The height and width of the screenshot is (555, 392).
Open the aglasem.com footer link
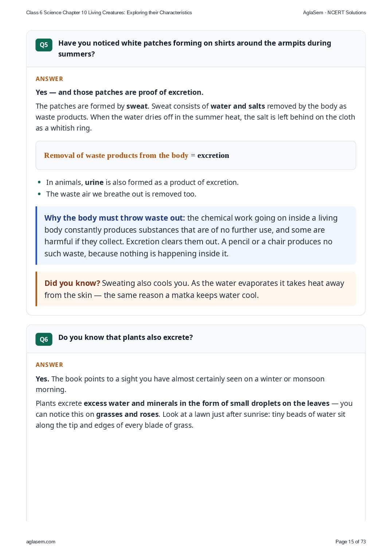click(41, 542)
